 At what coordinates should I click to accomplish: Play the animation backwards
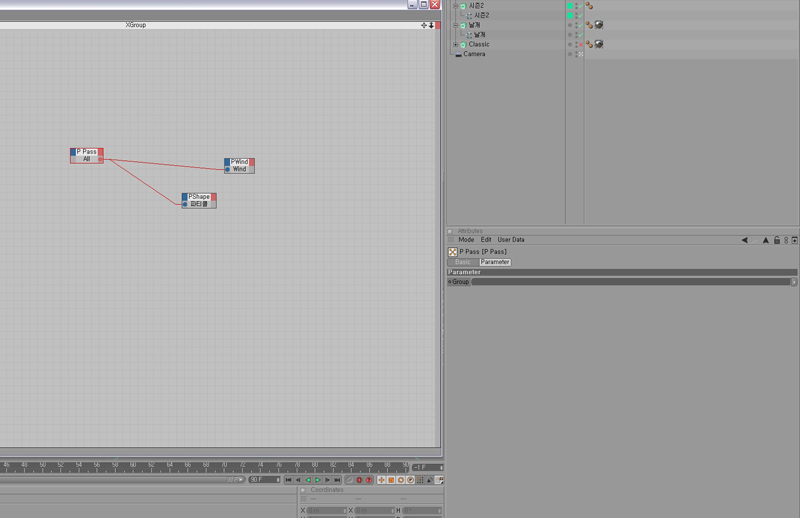(308, 480)
